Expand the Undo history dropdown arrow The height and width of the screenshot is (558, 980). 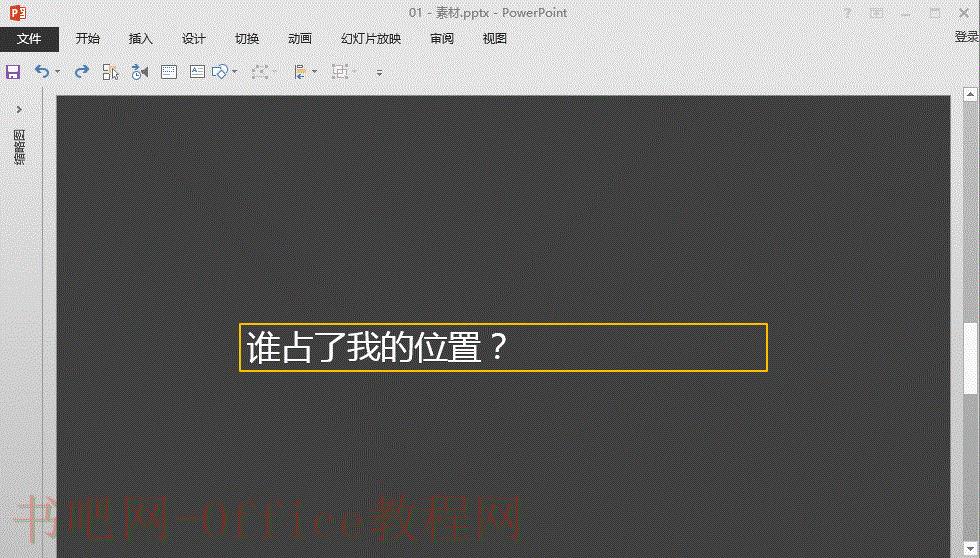click(x=58, y=72)
